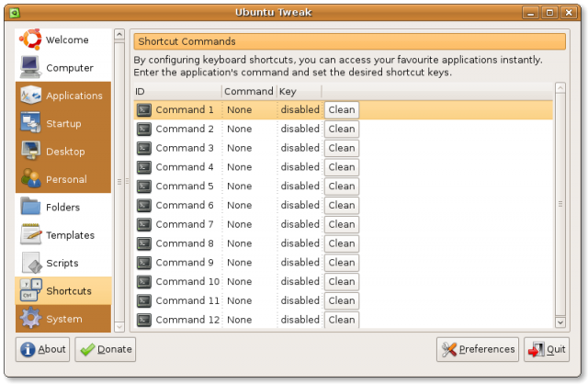This screenshot has width=588, height=384.
Task: Click terminal icon of Command 9
Action: pyautogui.click(x=144, y=263)
